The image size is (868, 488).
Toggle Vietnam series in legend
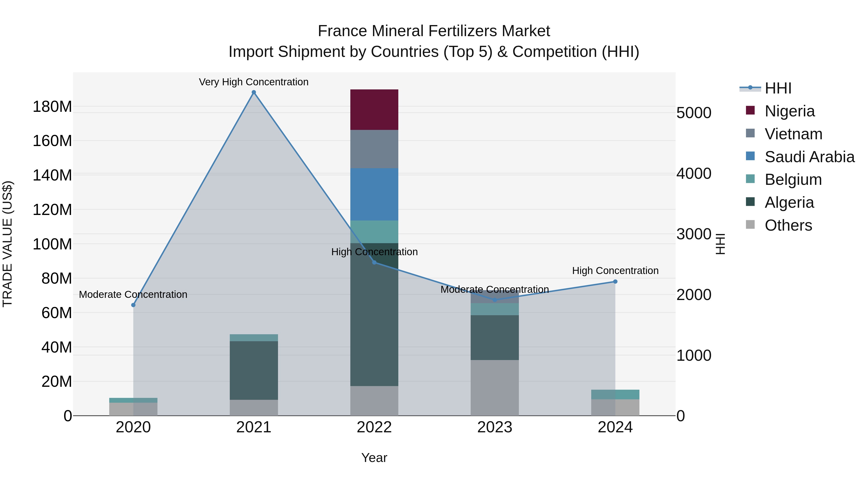click(784, 134)
